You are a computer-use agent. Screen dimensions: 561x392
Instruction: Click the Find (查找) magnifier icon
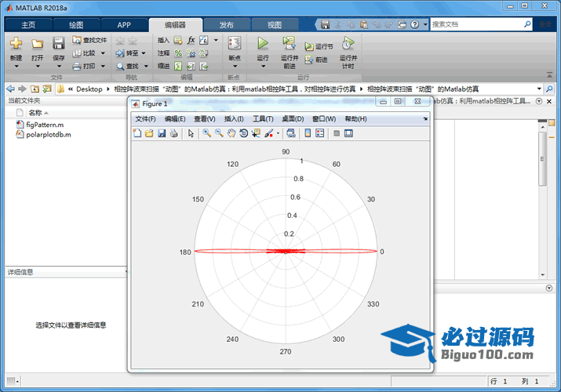121,67
